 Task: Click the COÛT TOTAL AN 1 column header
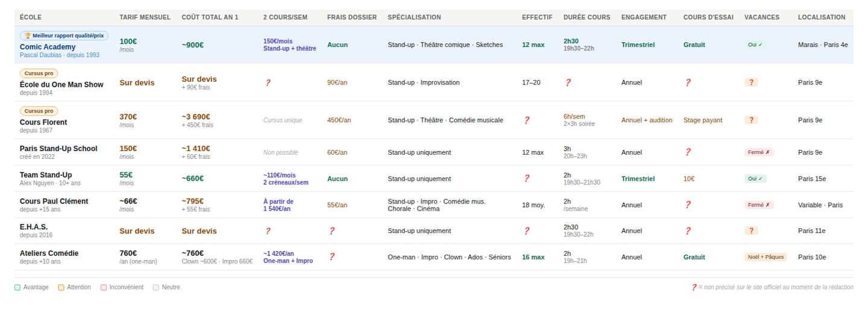(x=210, y=17)
